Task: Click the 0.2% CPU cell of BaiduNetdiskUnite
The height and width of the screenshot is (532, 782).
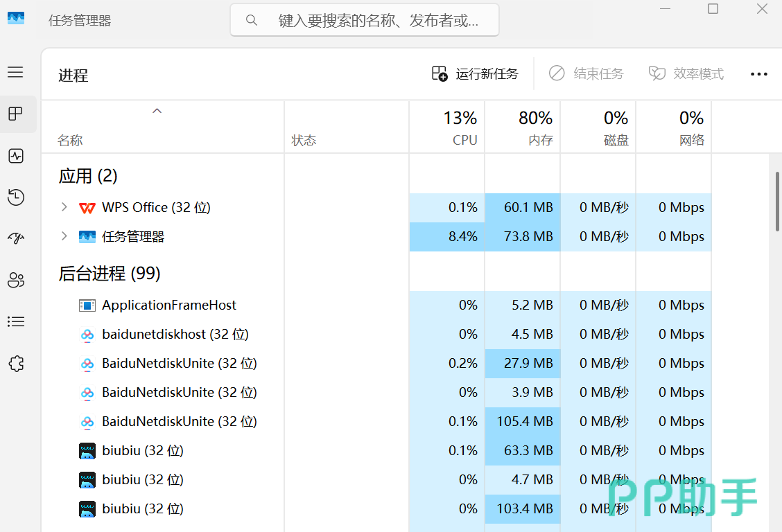Action: (447, 364)
